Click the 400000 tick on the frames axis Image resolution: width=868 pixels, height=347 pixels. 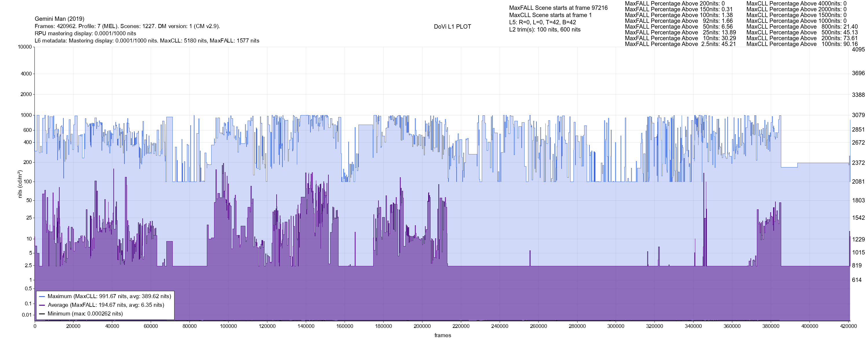(x=809, y=326)
